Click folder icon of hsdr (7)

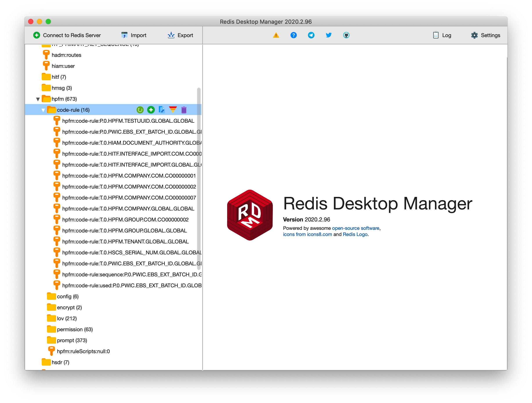pyautogui.click(x=46, y=362)
